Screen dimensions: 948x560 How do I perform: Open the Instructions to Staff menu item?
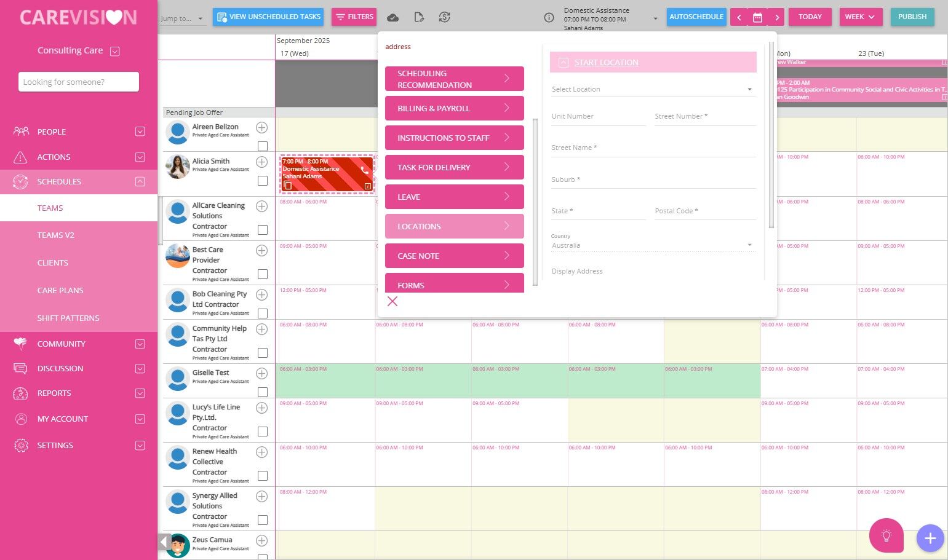click(455, 138)
